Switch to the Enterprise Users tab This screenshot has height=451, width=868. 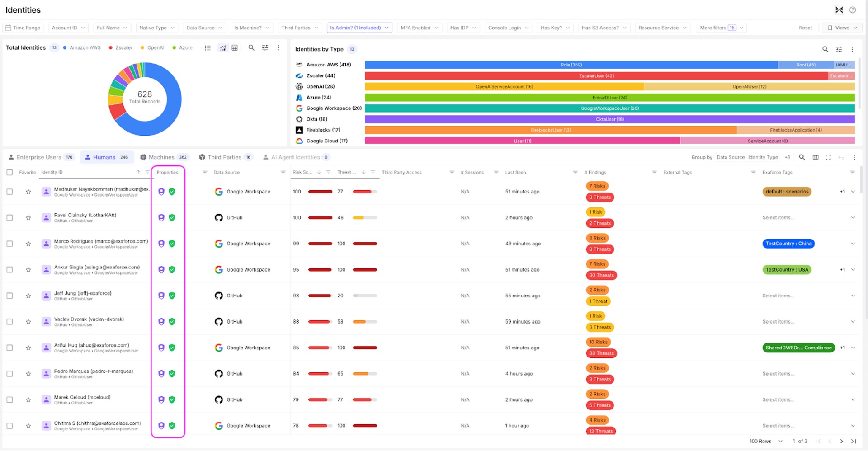41,157
